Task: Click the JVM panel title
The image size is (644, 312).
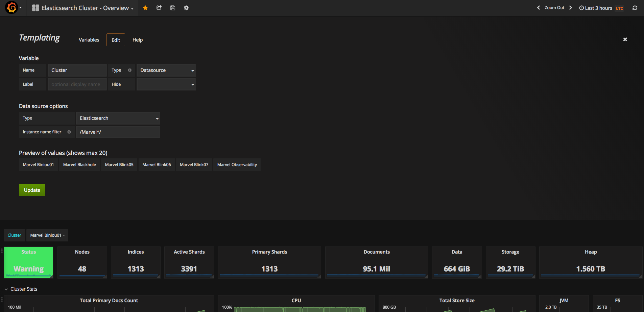Action: coord(564,301)
